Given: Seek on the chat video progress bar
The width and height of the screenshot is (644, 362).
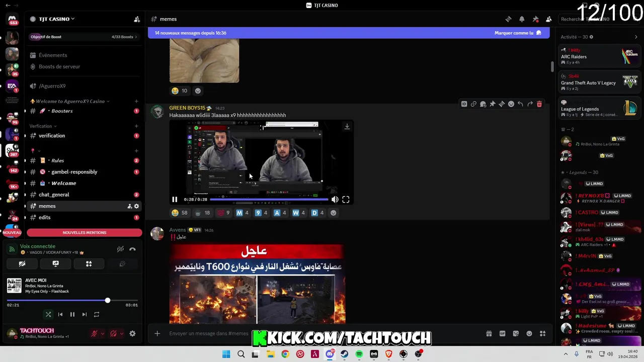Looking at the screenshot, I should [x=269, y=200].
